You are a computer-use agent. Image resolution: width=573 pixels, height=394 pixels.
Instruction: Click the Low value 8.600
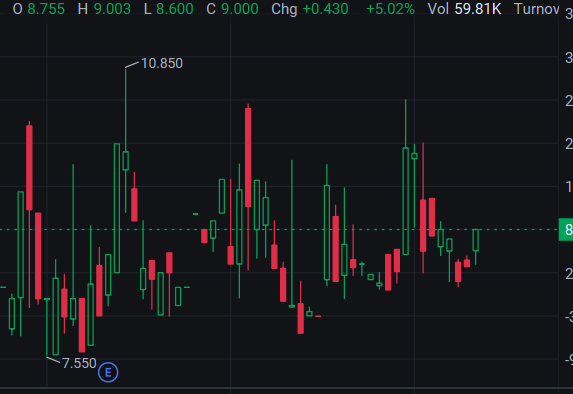tap(175, 9)
